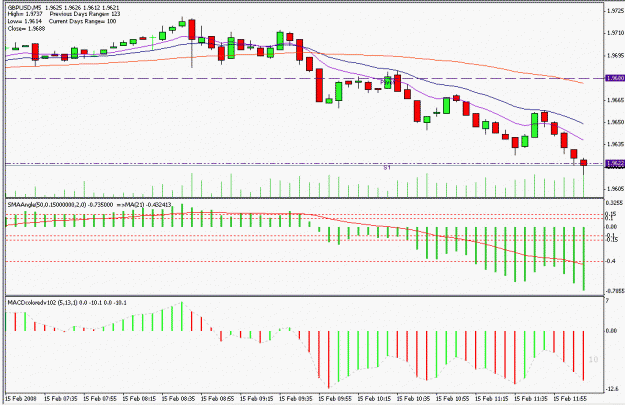Click the '15 Feb 09:15' time label

coord(256,398)
